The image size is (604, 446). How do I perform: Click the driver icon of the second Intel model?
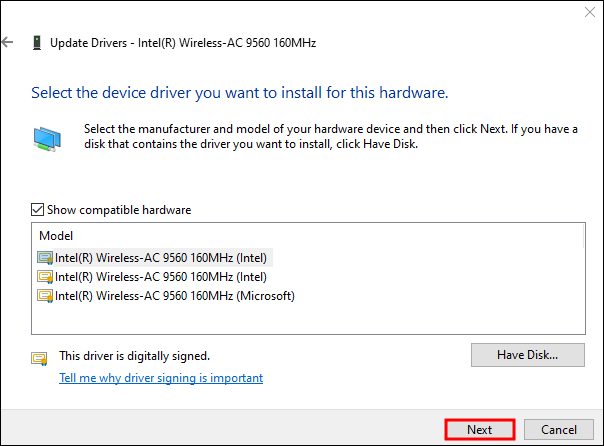(45, 276)
